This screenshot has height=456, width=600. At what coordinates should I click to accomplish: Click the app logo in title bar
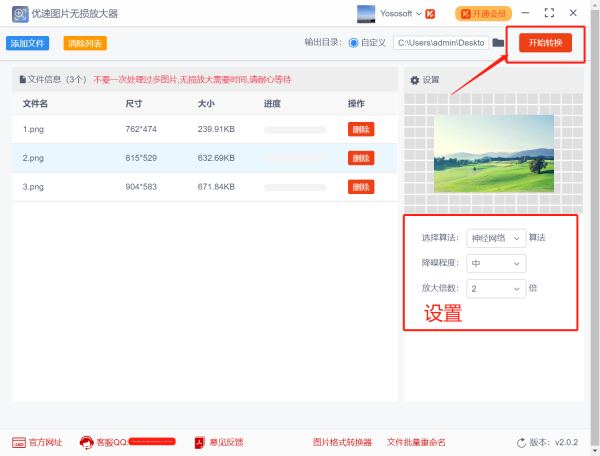pos(14,14)
